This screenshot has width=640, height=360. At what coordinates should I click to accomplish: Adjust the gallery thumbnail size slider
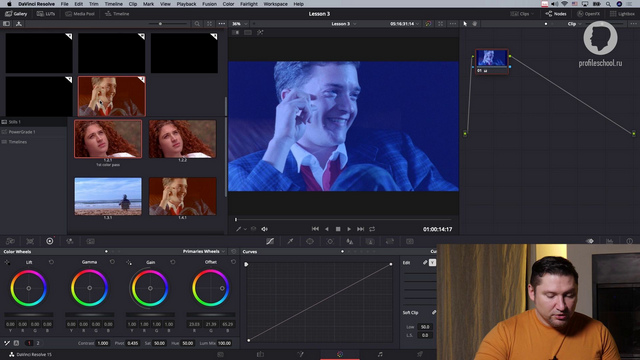168,24
